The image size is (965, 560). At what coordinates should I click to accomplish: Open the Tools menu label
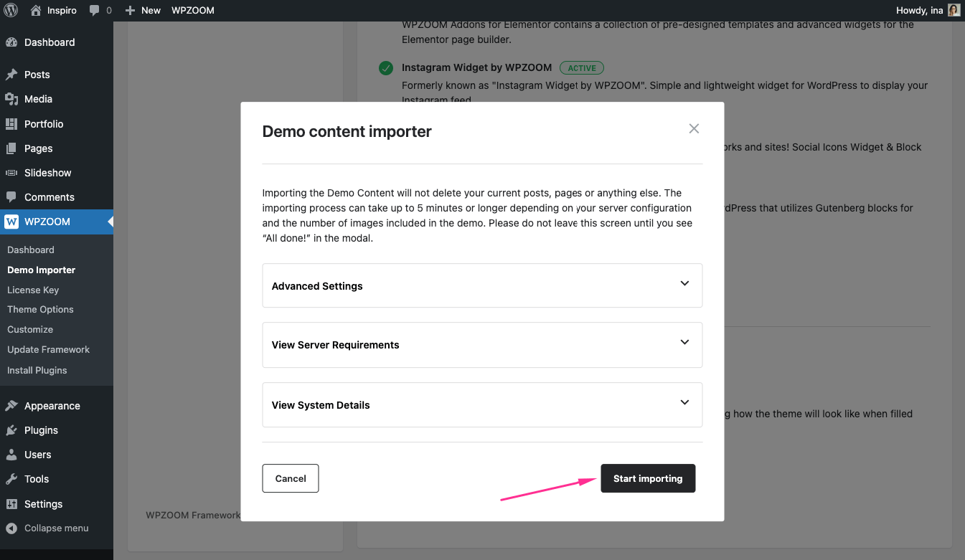pyautogui.click(x=37, y=479)
